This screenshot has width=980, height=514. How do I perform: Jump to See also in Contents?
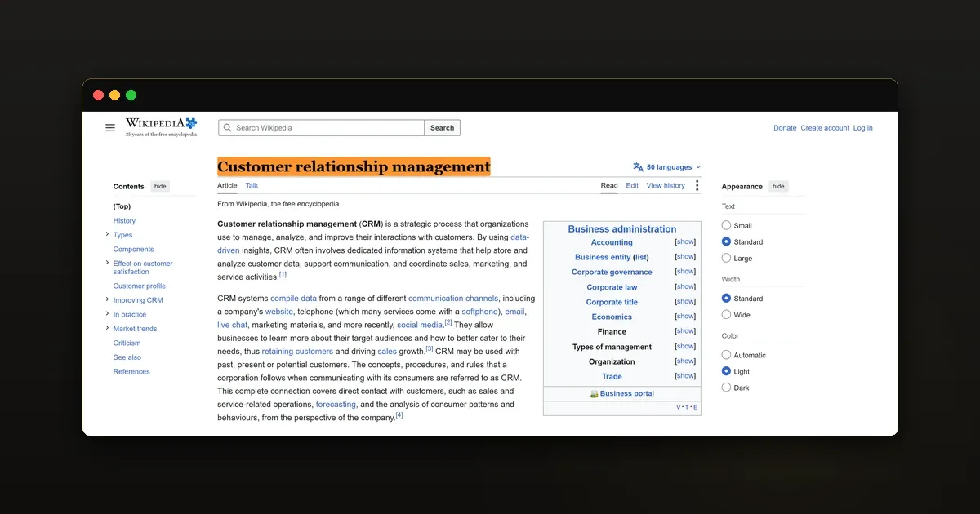(127, 357)
